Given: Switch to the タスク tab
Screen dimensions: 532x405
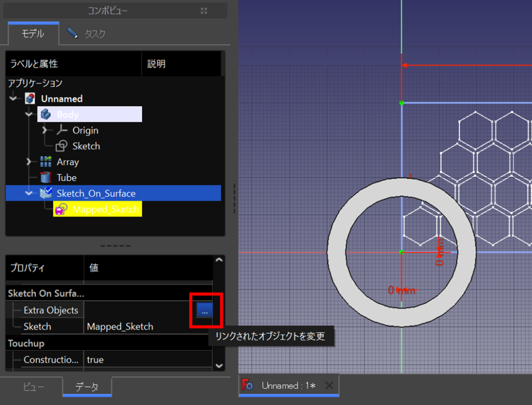Looking at the screenshot, I should tap(86, 33).
